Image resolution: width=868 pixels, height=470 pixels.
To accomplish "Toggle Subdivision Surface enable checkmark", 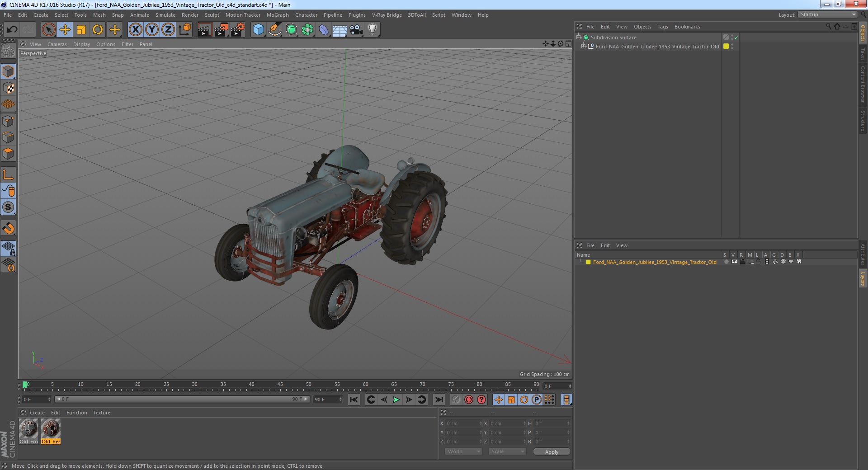I will tap(736, 38).
